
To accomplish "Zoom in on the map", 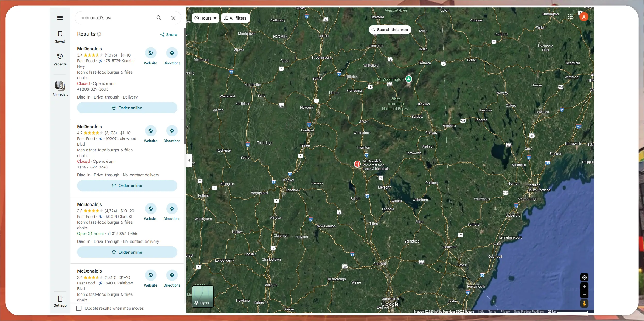I will pos(584,286).
